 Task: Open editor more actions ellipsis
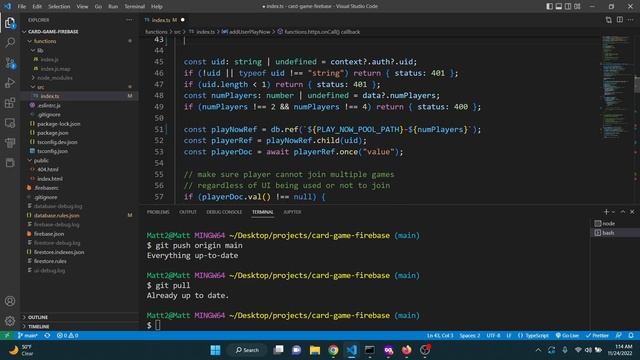(631, 20)
